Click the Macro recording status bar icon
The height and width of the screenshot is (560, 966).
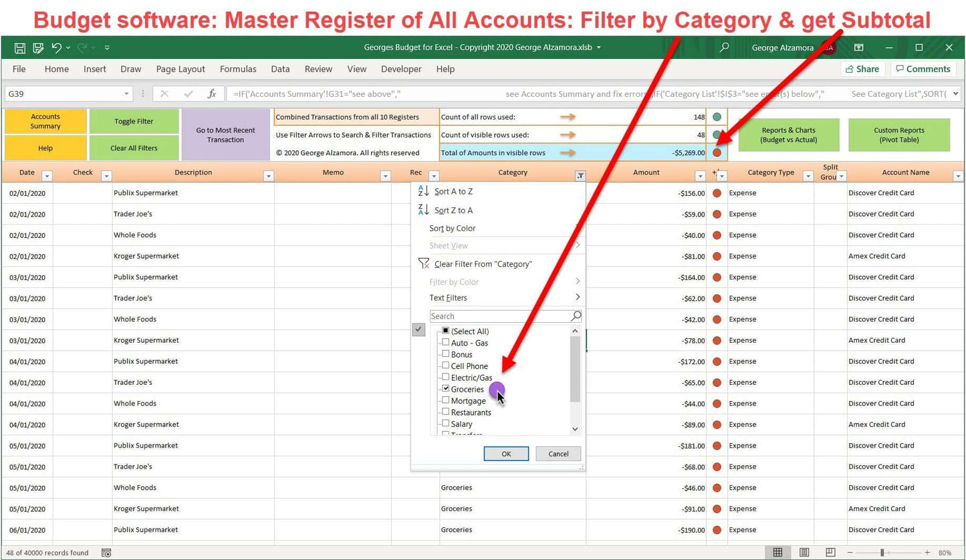(106, 553)
